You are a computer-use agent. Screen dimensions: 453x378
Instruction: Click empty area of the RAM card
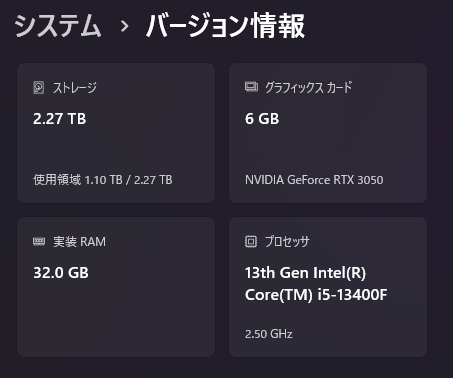pyautogui.click(x=116, y=317)
